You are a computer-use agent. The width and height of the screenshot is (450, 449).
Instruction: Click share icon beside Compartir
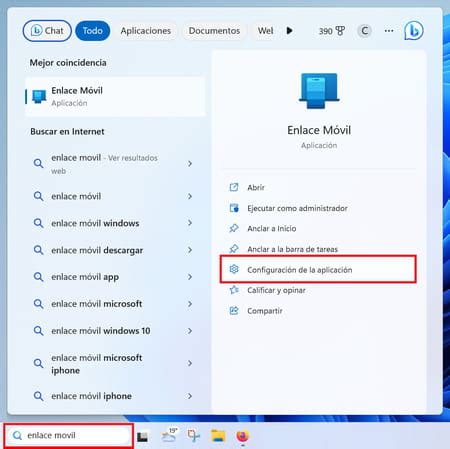pyautogui.click(x=234, y=310)
